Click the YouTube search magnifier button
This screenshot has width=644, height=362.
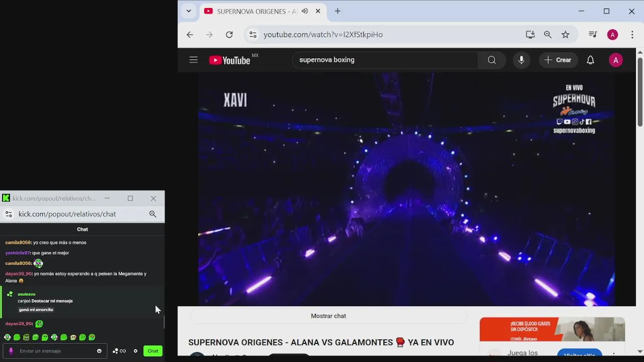click(492, 60)
